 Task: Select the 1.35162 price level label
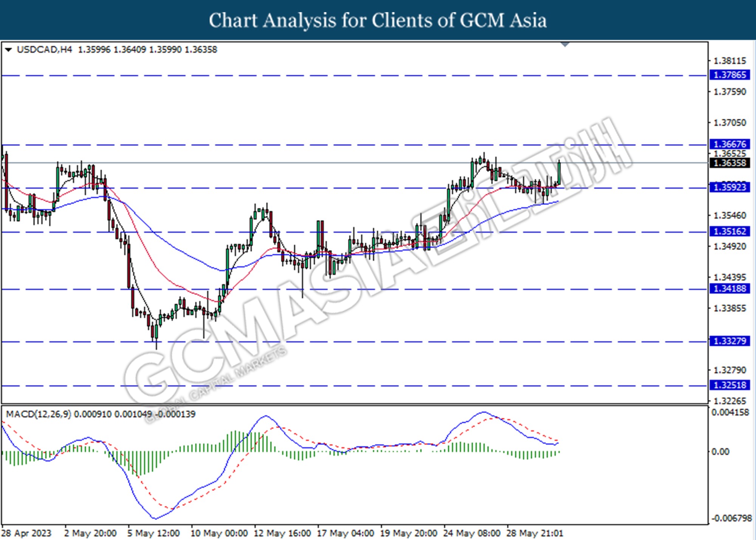[730, 231]
